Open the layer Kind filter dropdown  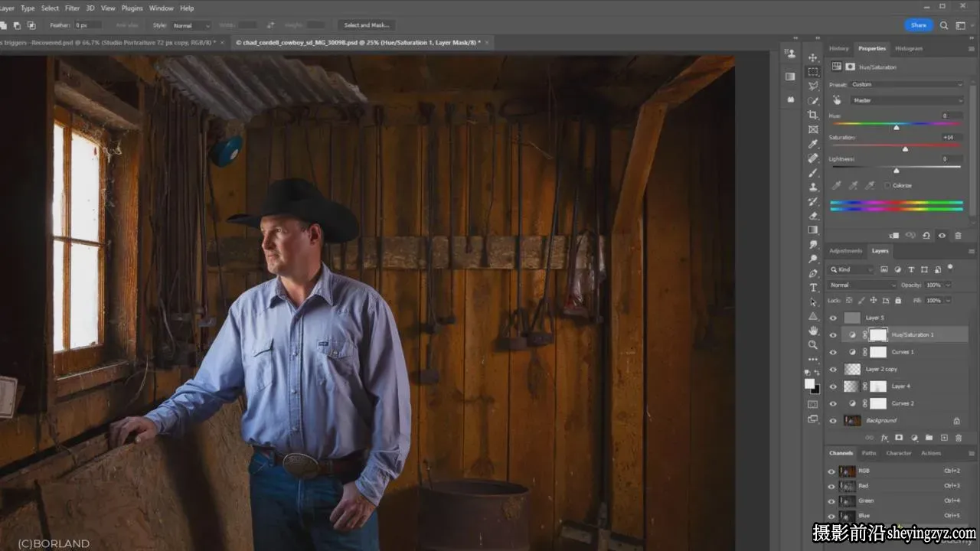pos(852,269)
